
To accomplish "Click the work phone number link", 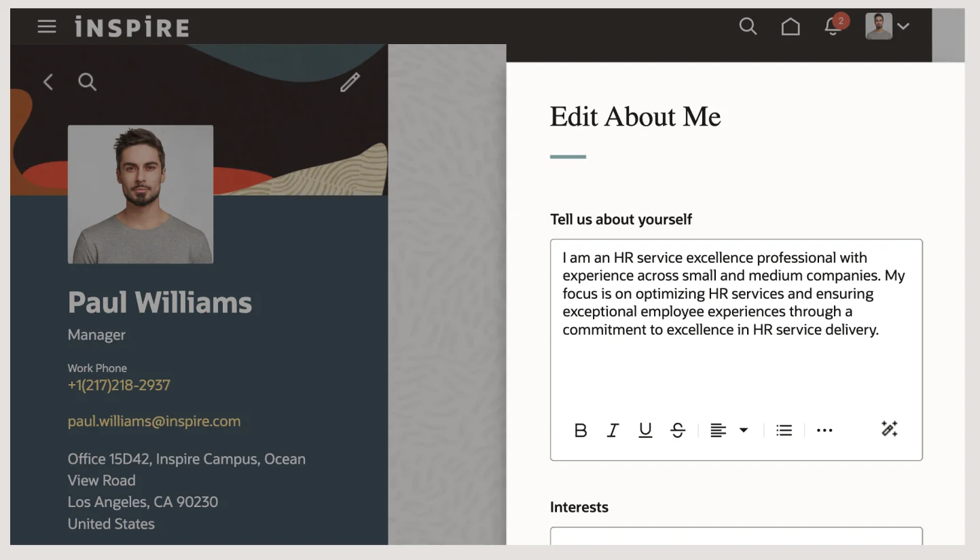I will click(119, 386).
